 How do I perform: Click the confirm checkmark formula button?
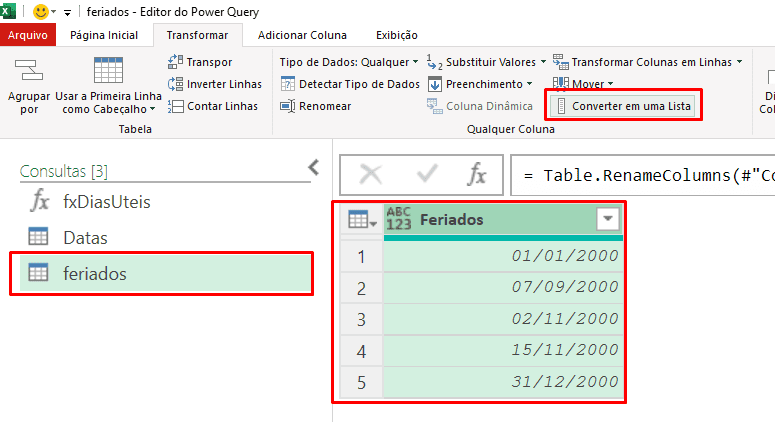(427, 174)
